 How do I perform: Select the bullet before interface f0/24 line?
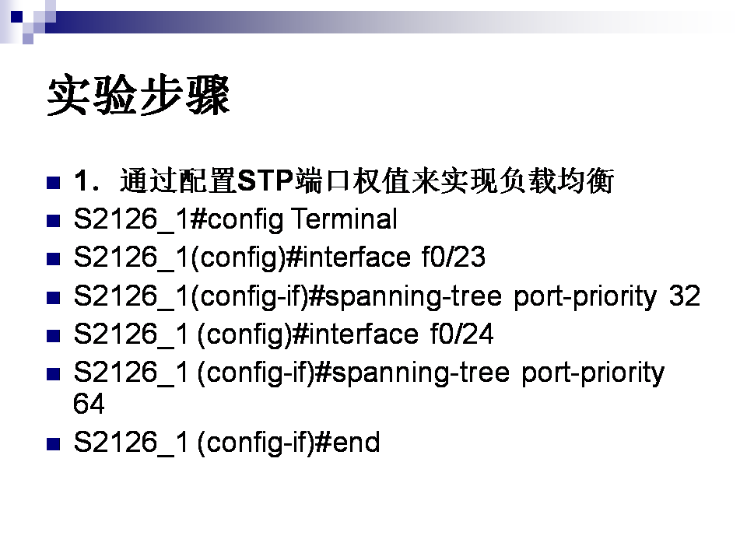coord(53,336)
